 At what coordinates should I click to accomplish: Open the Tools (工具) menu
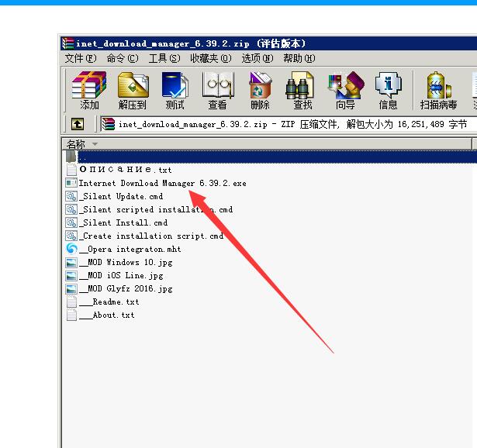point(164,58)
